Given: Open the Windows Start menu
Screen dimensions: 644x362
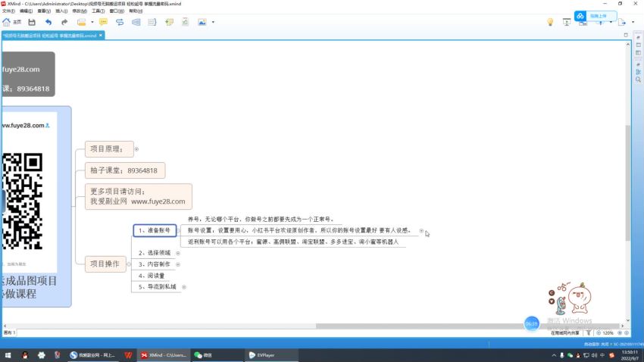Looking at the screenshot, I should click(x=8, y=355).
